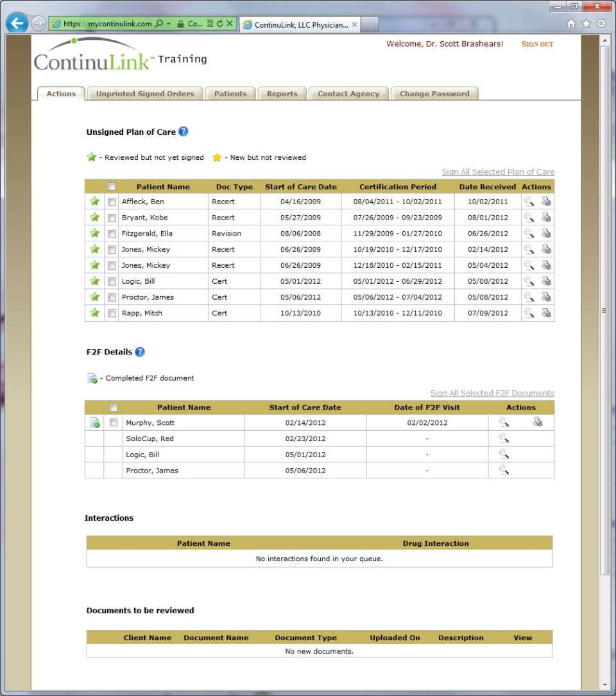Screen dimensions: 616x696
Task: Click scrollbar down arrow
Action: [x=604, y=684]
